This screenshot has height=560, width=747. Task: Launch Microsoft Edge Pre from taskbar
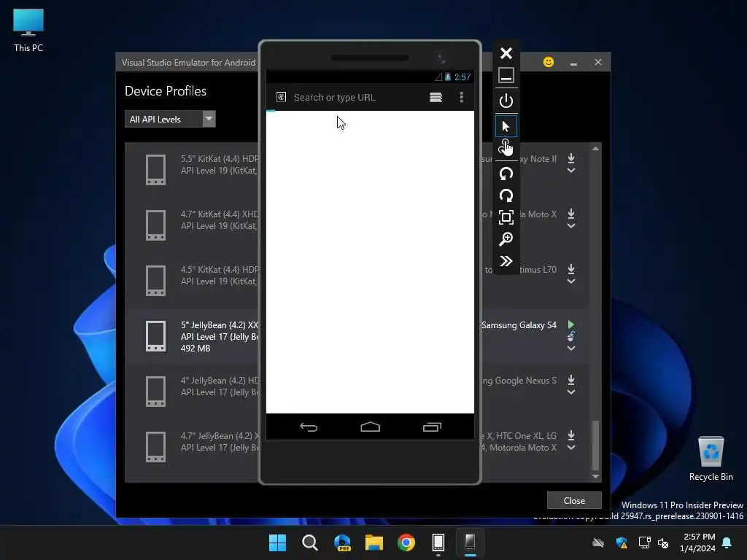pos(342,542)
